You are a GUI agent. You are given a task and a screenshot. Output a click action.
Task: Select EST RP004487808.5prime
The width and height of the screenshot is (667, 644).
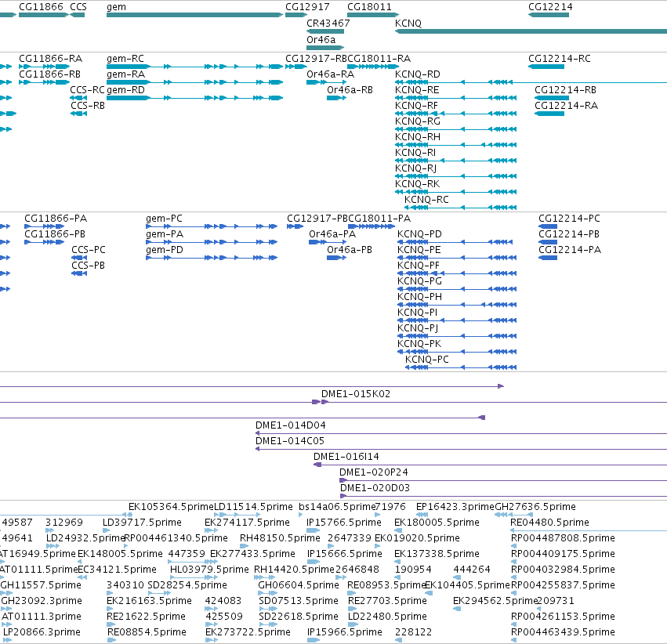[x=514, y=546]
